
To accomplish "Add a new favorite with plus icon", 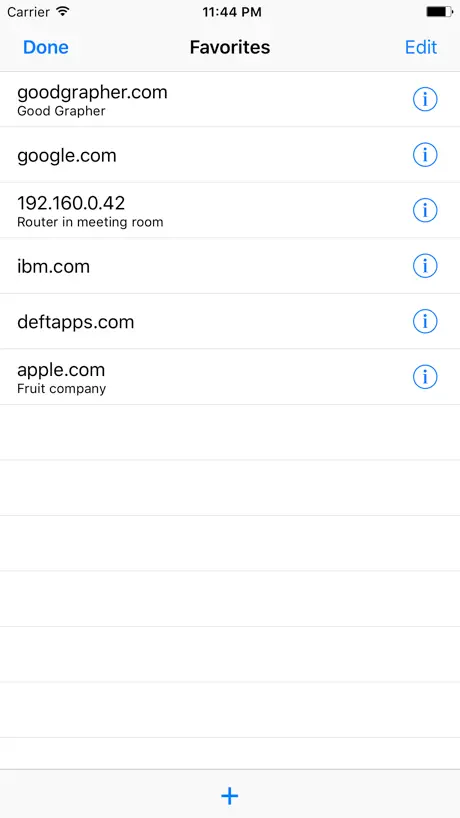I will 229,796.
